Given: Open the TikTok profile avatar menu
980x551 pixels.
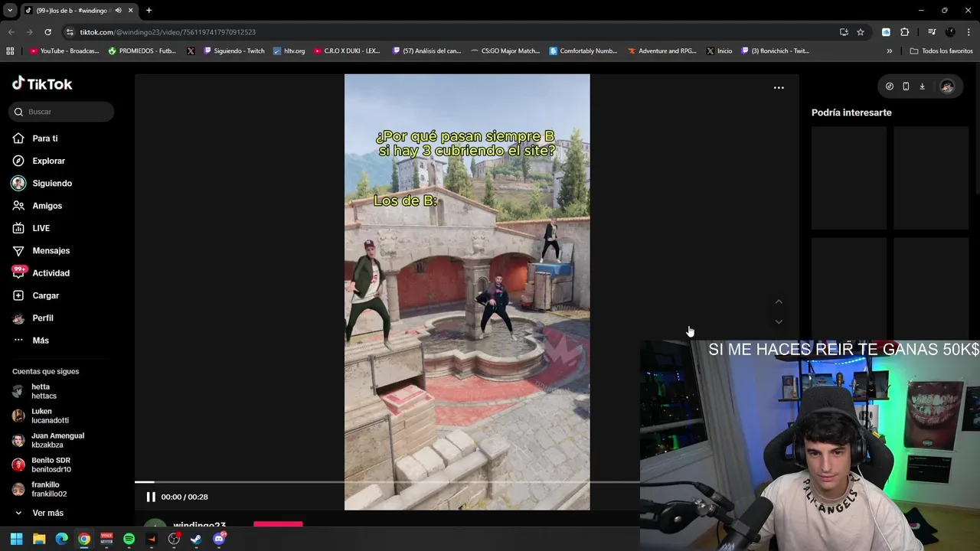Looking at the screenshot, I should pyautogui.click(x=947, y=86).
